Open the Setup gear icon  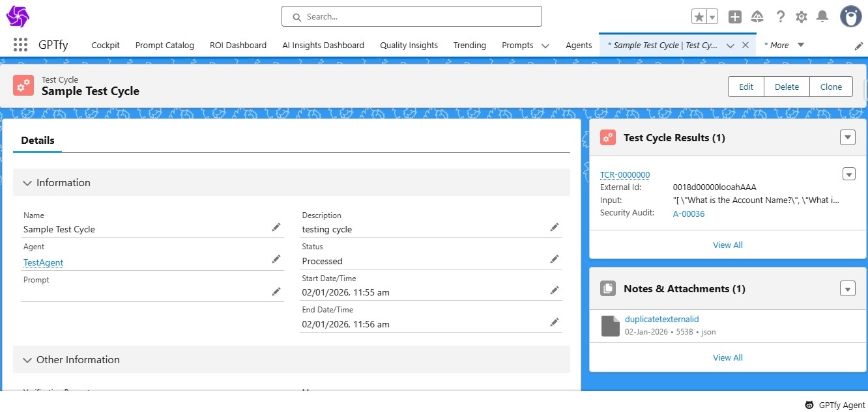802,17
